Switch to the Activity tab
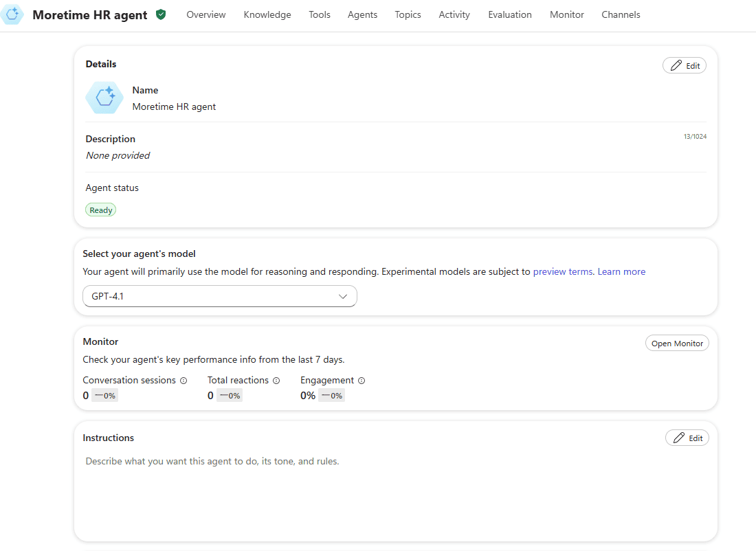Image resolution: width=756 pixels, height=551 pixels. 454,15
